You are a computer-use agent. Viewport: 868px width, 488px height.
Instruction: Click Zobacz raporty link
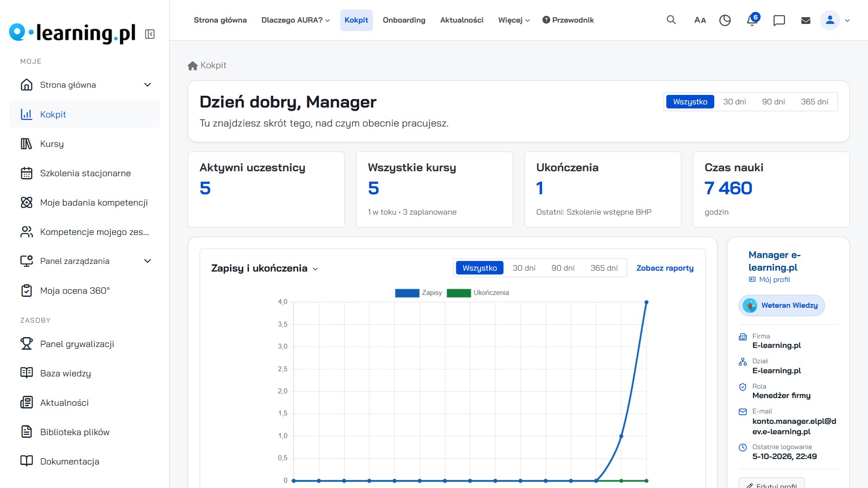coord(665,268)
